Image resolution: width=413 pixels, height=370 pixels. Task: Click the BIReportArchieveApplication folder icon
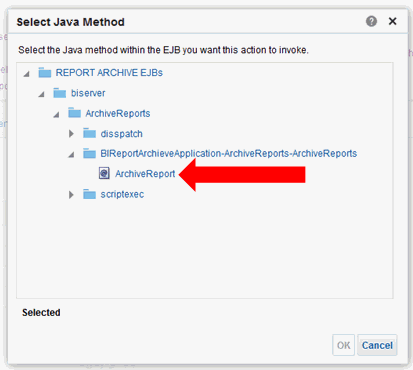(89, 153)
